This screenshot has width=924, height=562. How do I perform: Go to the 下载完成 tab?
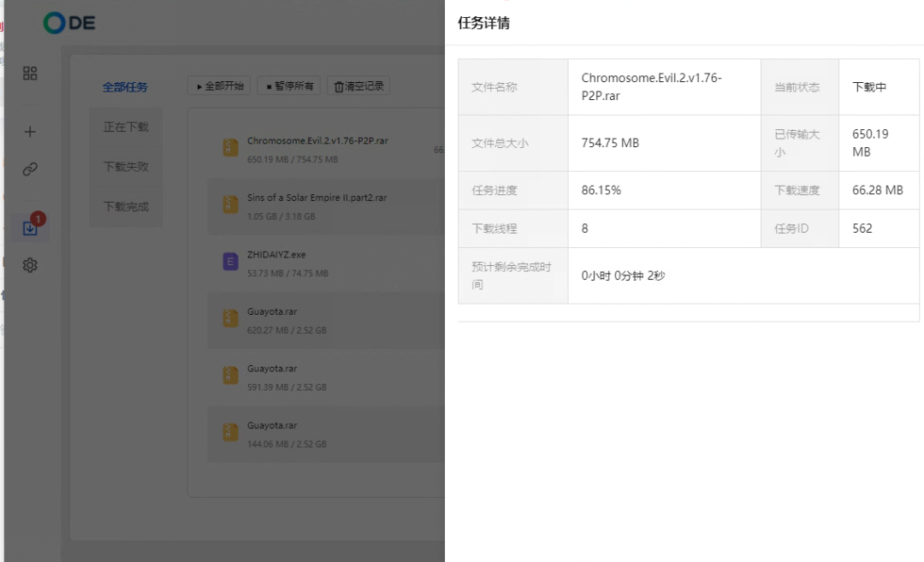coord(126,206)
